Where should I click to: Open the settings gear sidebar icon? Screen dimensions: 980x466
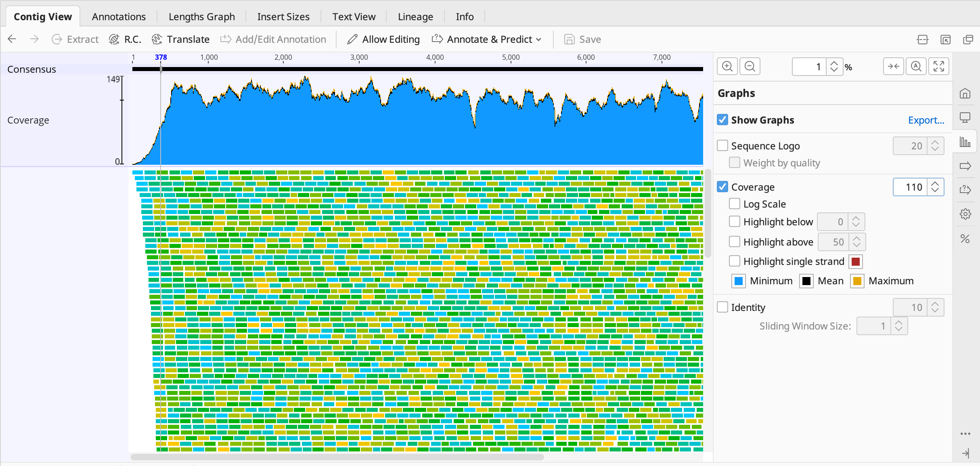[965, 214]
